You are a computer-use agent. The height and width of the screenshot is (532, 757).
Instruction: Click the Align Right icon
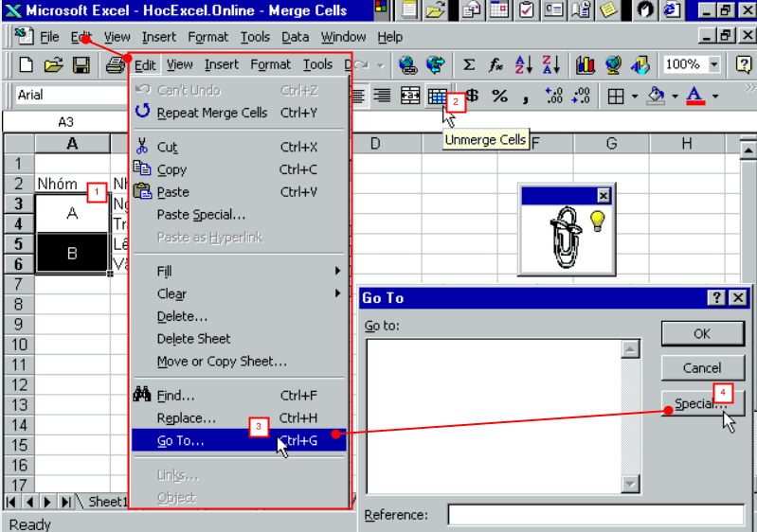382,96
